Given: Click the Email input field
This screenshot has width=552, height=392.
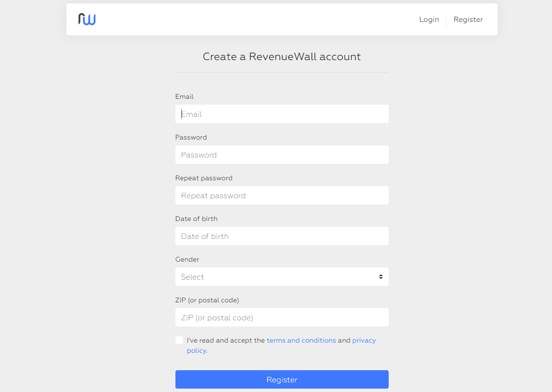Looking at the screenshot, I should pos(282,114).
